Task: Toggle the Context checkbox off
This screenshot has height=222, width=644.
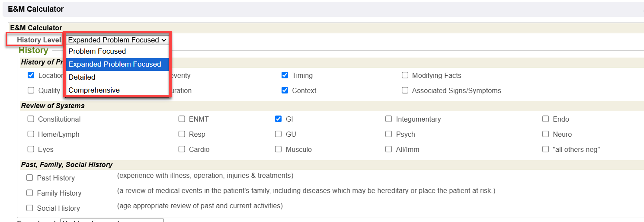Action: click(285, 90)
